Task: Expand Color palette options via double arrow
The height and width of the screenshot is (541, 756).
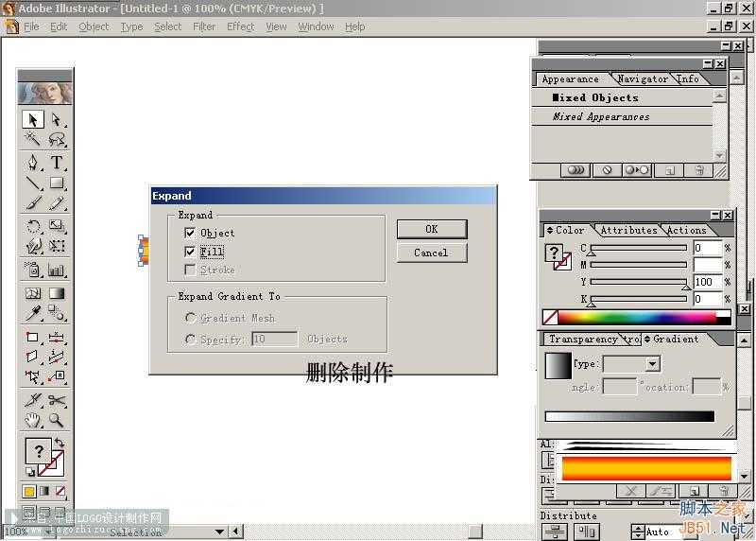Action: (x=550, y=230)
